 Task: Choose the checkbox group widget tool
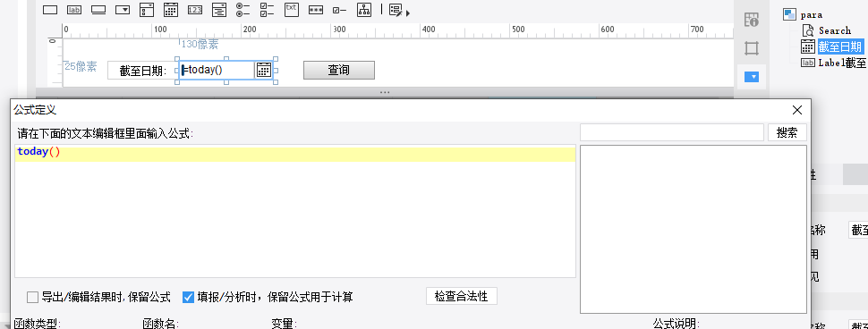tap(268, 10)
